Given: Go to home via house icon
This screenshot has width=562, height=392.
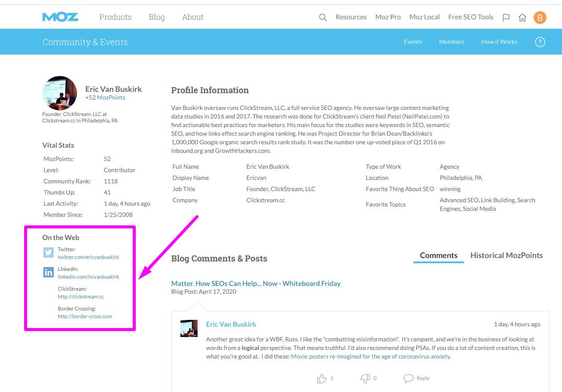Looking at the screenshot, I should [522, 18].
